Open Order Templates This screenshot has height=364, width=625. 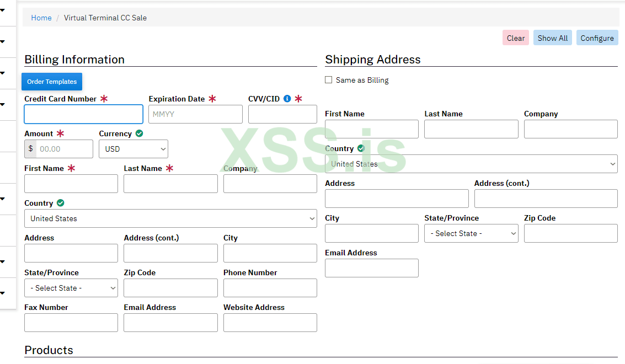52,82
